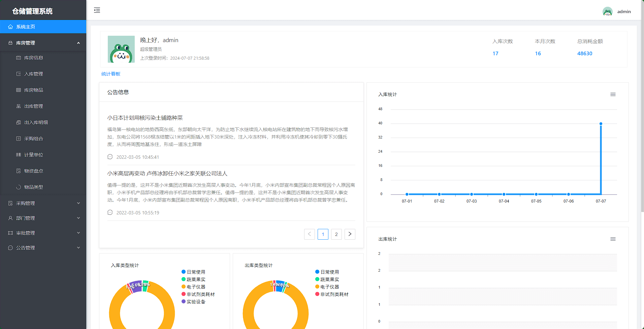Go to the previous announcements page

point(310,234)
